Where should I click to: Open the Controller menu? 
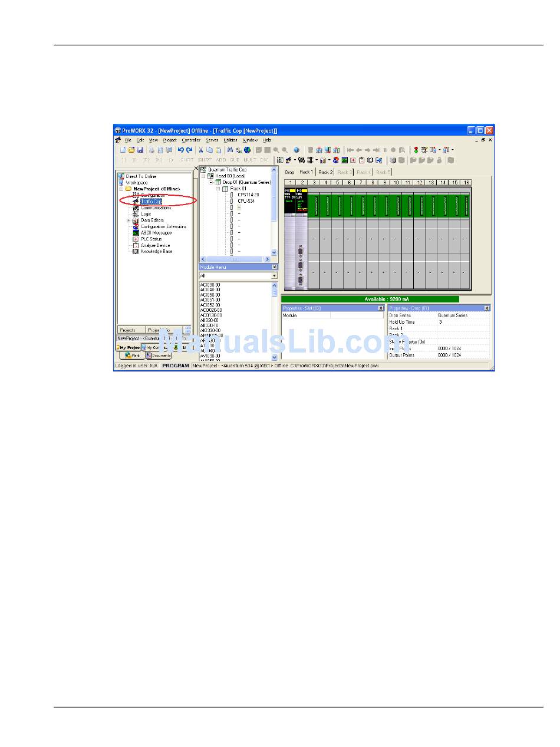(x=191, y=140)
